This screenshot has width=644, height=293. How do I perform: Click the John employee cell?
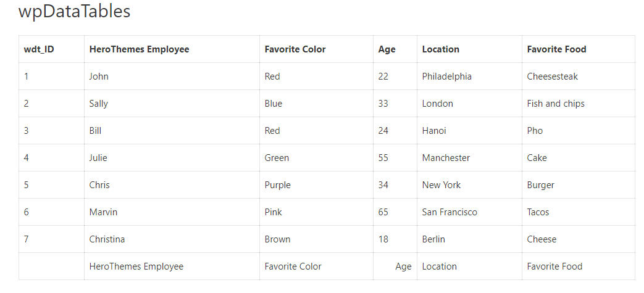tap(99, 76)
